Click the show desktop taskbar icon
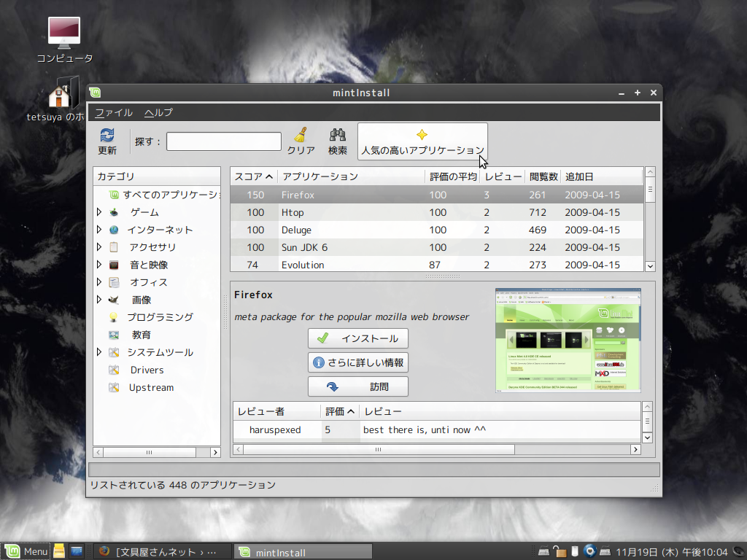The image size is (747, 560). (76, 551)
